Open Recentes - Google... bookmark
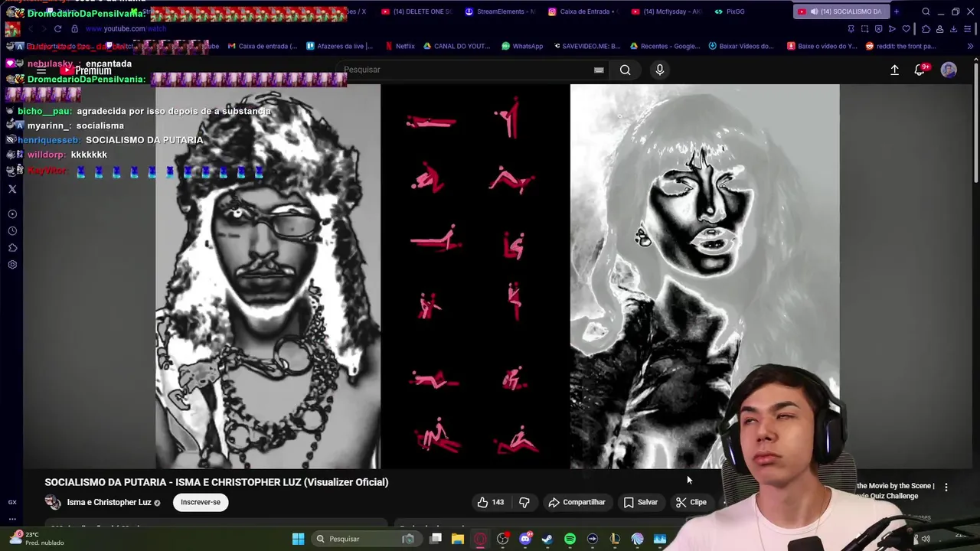This screenshot has height=551, width=980. [665, 46]
